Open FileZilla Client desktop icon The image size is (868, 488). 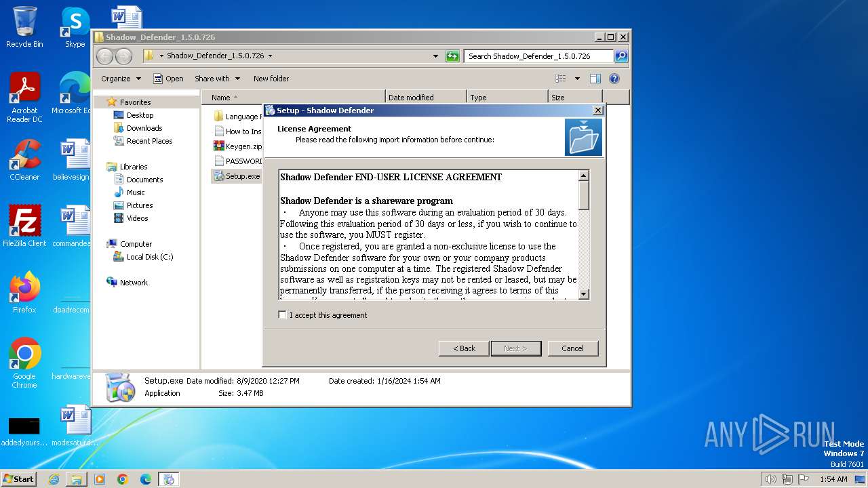(x=24, y=226)
